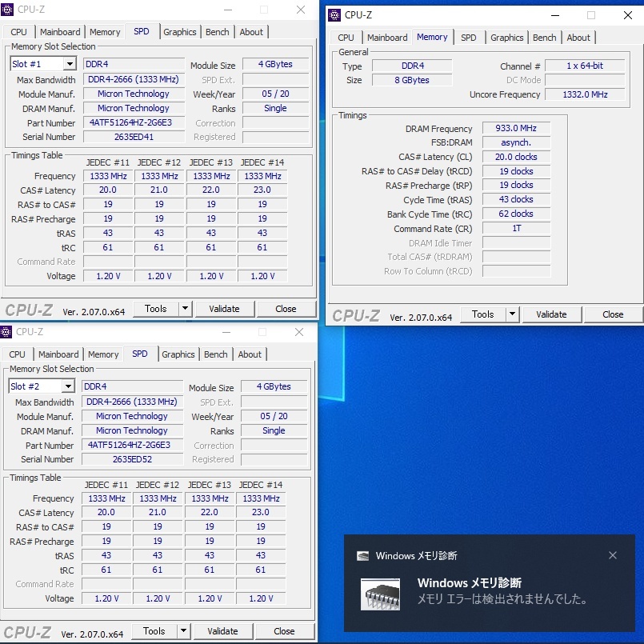Open the CPU tab in the Slot #2 window
The image size is (644, 644).
pos(18,354)
